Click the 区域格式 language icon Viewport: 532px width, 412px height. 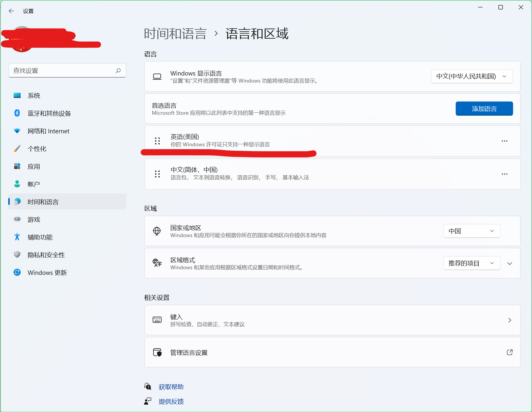point(157,263)
